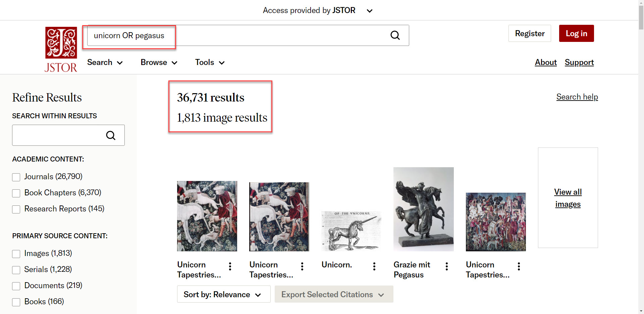Open options for first Unicorn Tapestries image
The image size is (644, 314).
[x=230, y=266]
